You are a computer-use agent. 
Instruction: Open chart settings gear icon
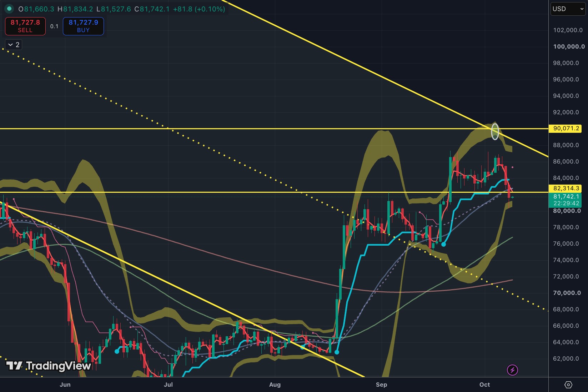(x=568, y=385)
